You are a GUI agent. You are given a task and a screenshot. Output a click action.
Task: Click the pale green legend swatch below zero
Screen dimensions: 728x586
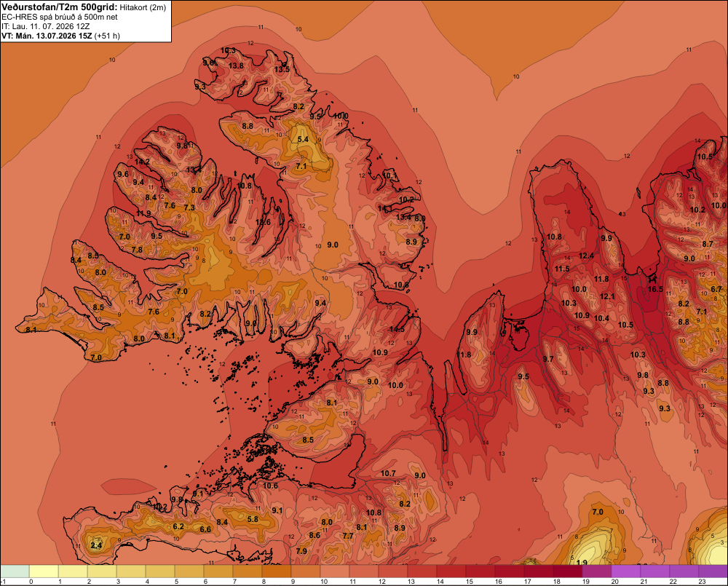[x=15, y=571]
